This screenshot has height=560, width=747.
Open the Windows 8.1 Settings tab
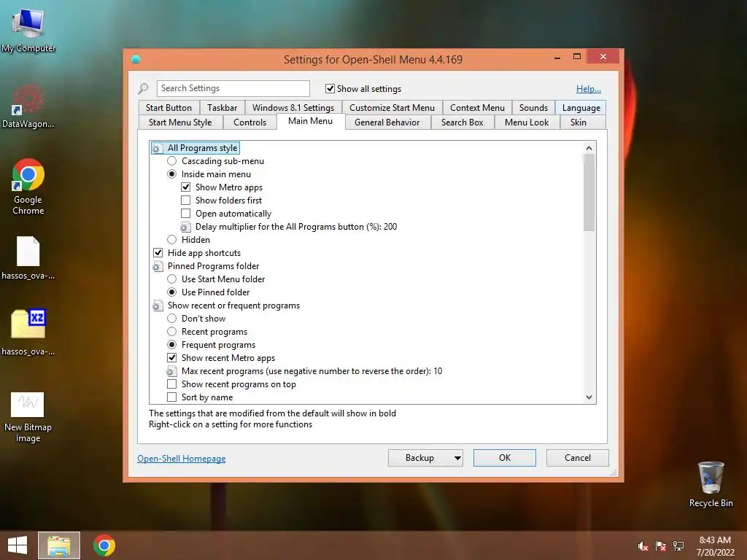click(x=293, y=108)
